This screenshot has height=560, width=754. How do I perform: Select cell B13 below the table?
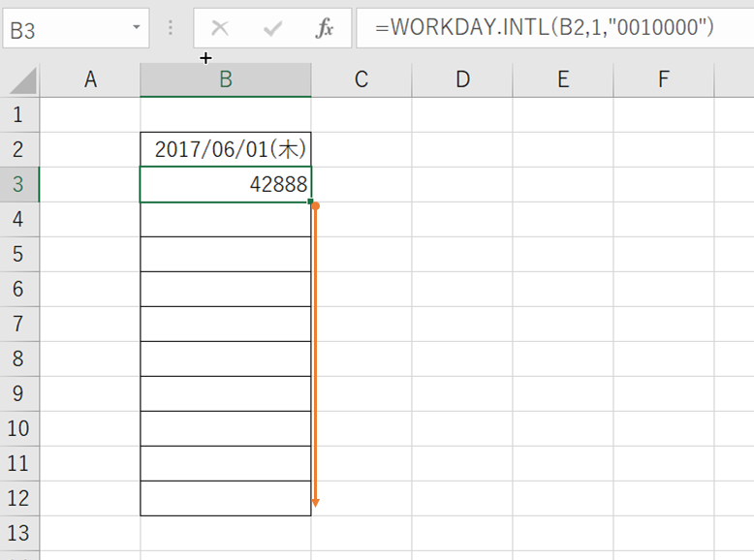coord(226,533)
